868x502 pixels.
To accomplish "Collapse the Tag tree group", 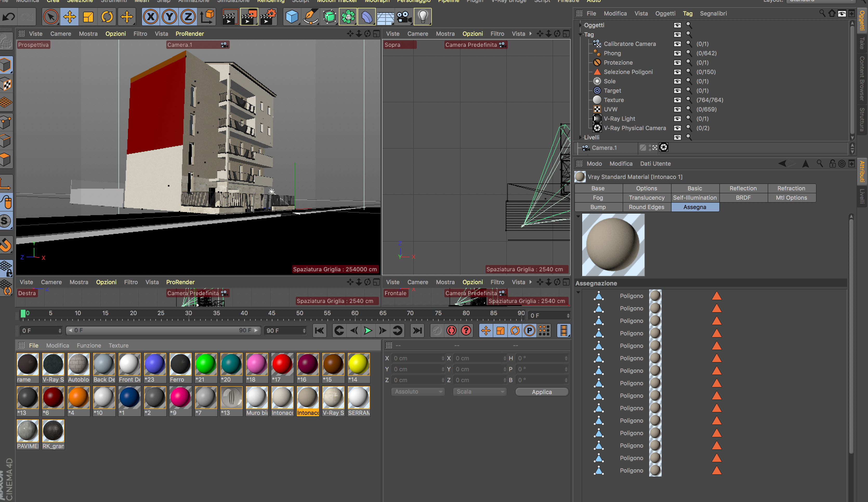I will click(x=580, y=35).
